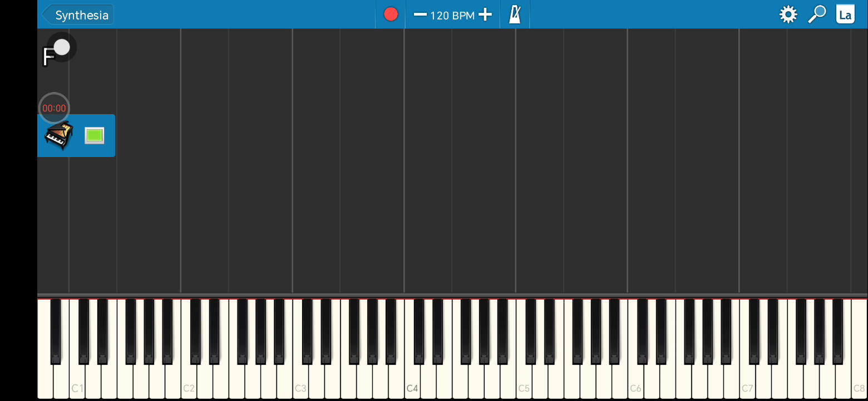Click the magnifying glass zoom icon

[817, 14]
